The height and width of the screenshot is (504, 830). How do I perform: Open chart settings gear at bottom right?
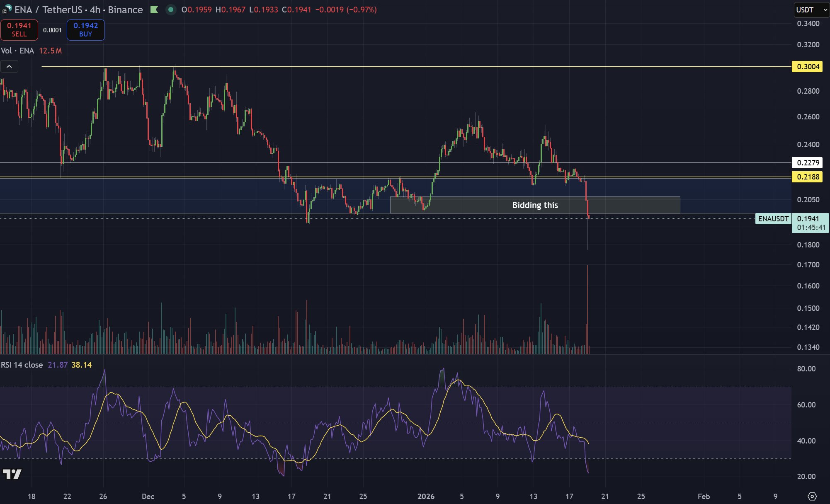tap(812, 496)
